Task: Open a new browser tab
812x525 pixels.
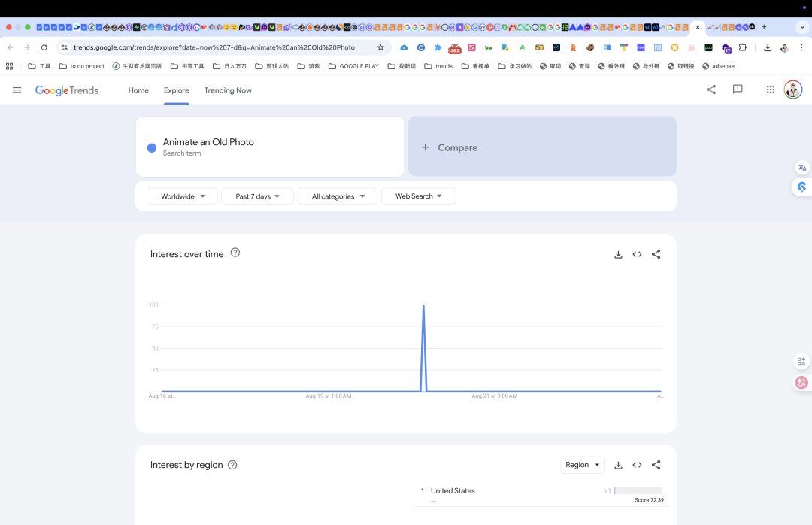Action: click(764, 27)
